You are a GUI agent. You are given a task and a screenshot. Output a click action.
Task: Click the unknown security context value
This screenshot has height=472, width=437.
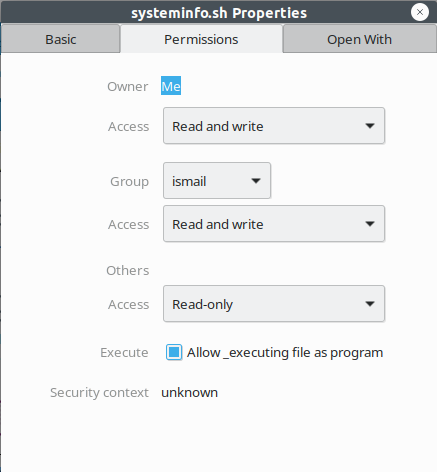pyautogui.click(x=189, y=393)
